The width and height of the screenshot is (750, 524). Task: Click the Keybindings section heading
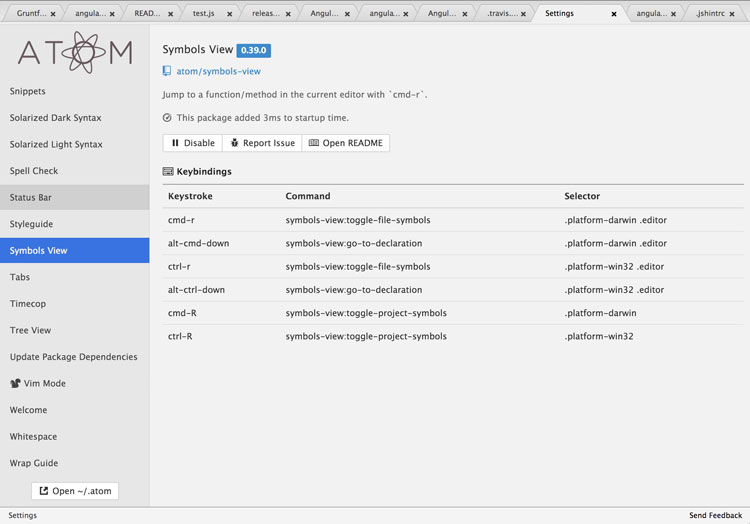204,171
